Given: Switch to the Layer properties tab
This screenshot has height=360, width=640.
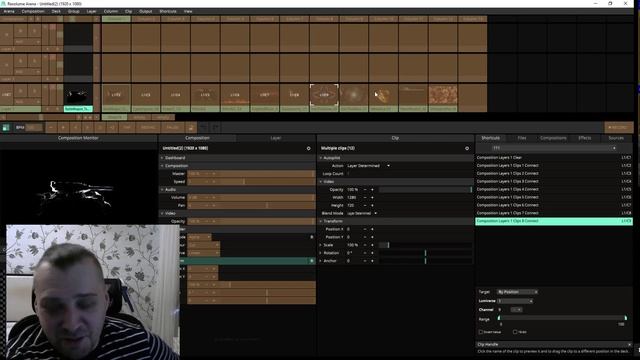Looking at the screenshot, I should coord(276,138).
